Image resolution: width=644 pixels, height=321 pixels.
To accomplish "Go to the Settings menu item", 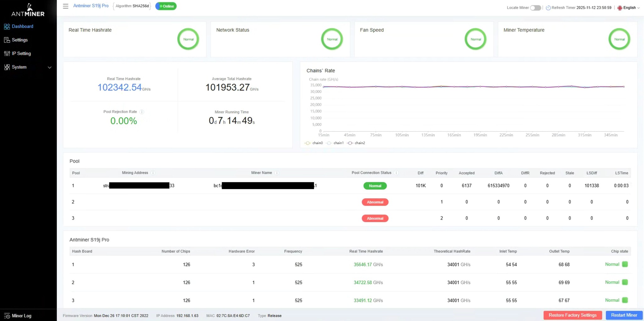I will coord(20,40).
